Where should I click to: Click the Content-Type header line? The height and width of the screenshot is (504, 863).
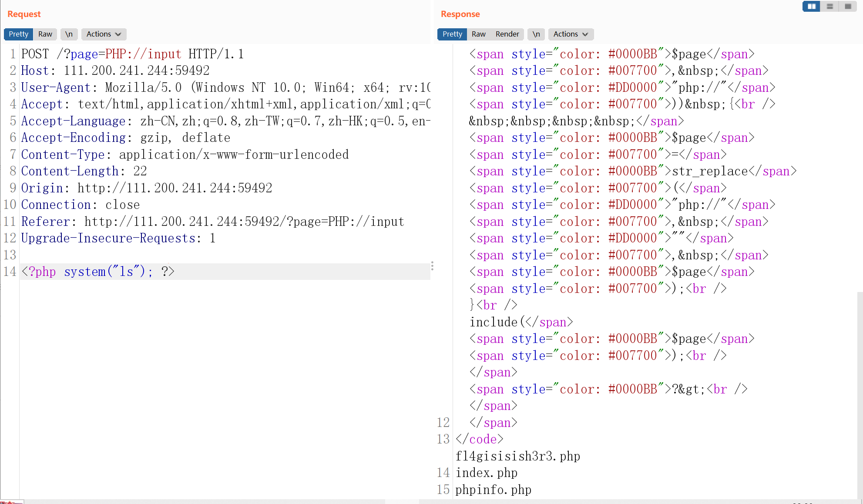185,155
